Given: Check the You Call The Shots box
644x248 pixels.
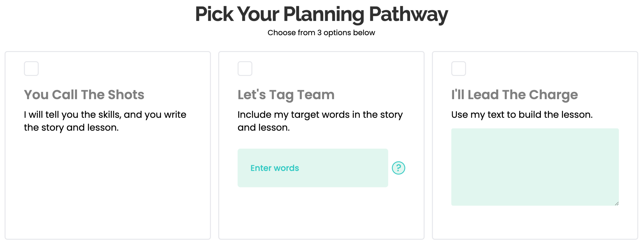Looking at the screenshot, I should click(31, 68).
